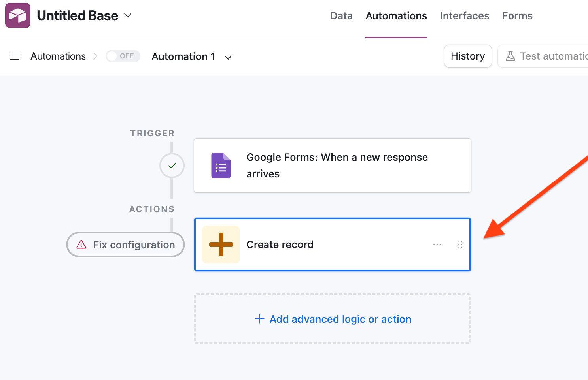Click the Test automation flask icon
Screen dimensions: 588x380
510,56
